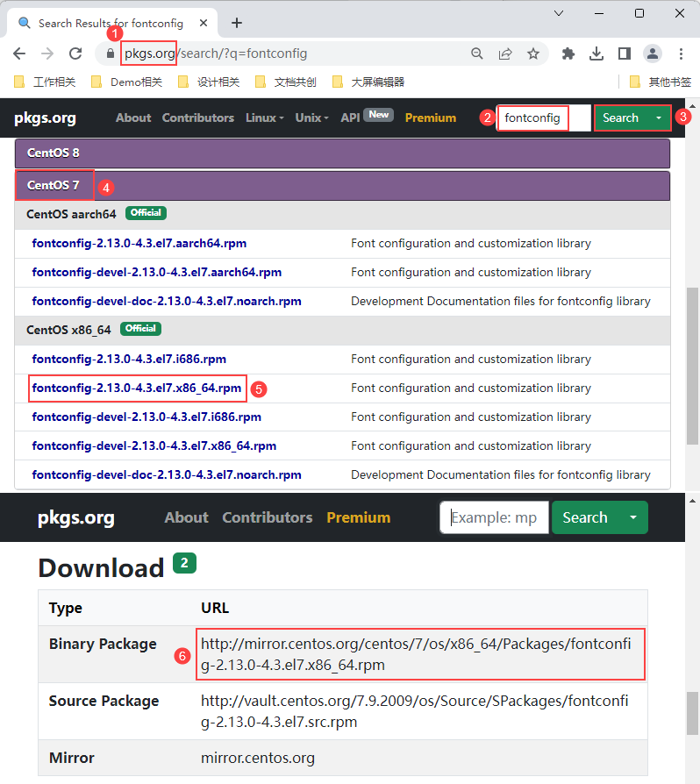Close the Search Results for fontconfig tab
700x784 pixels.
pyautogui.click(x=204, y=23)
